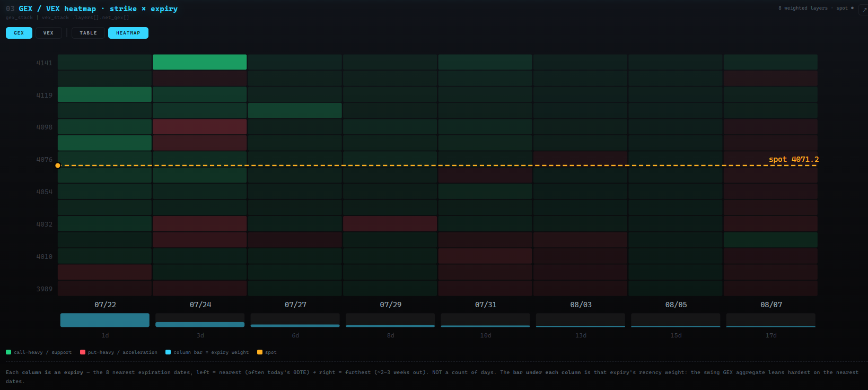Click red 4010 cell in 07/31 column
The height and width of the screenshot is (390, 868).
485,256
